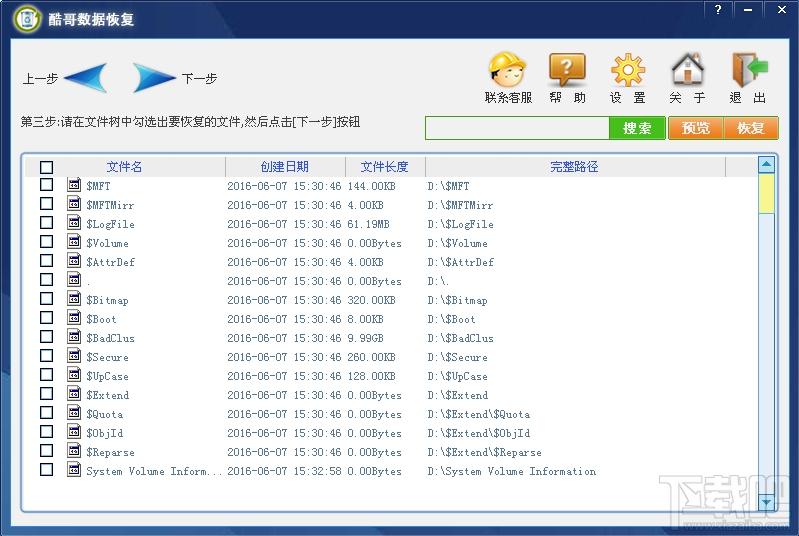Image resolution: width=799 pixels, height=536 pixels.
Task: Click the 9.99GB file size value
Action: pyautogui.click(x=365, y=338)
